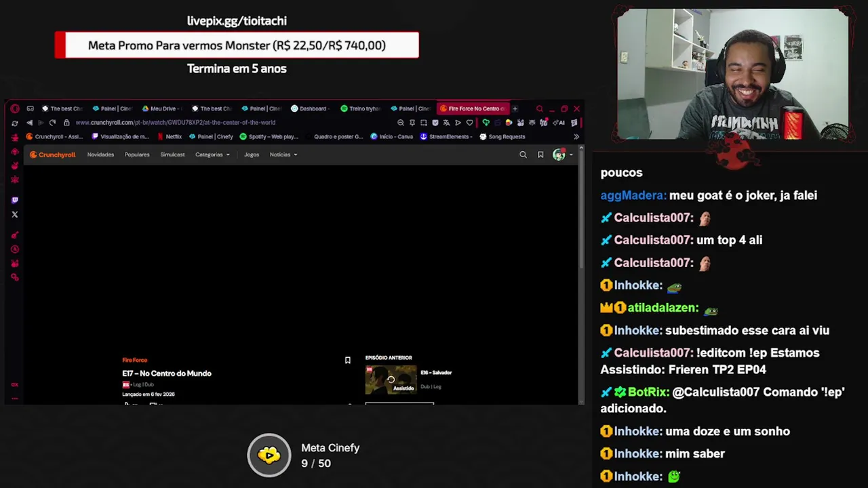This screenshot has height=488, width=868.
Task: Click the translate page icon
Action: point(446,123)
